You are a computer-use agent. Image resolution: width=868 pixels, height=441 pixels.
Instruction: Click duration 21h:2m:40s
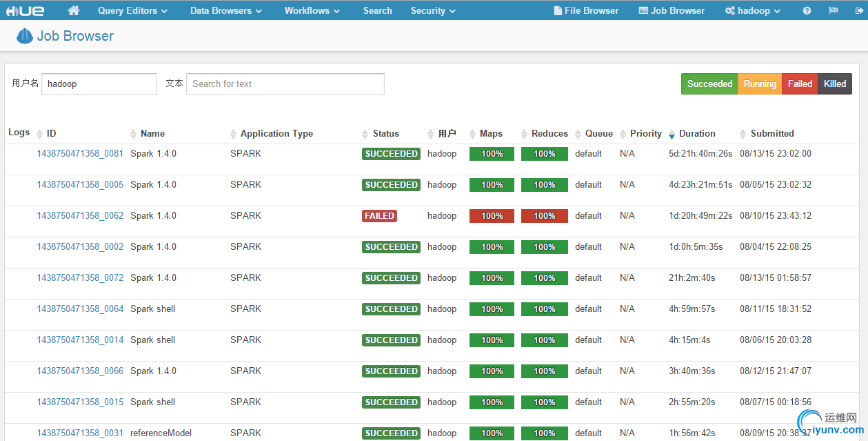[x=692, y=277]
